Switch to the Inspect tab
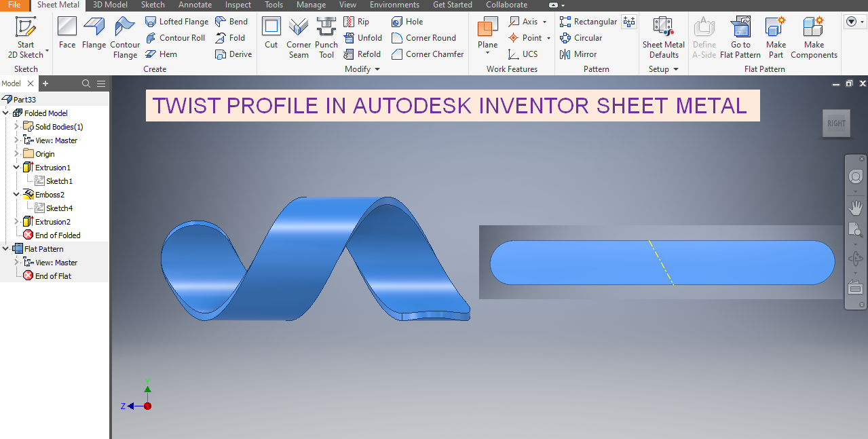 pyautogui.click(x=238, y=5)
